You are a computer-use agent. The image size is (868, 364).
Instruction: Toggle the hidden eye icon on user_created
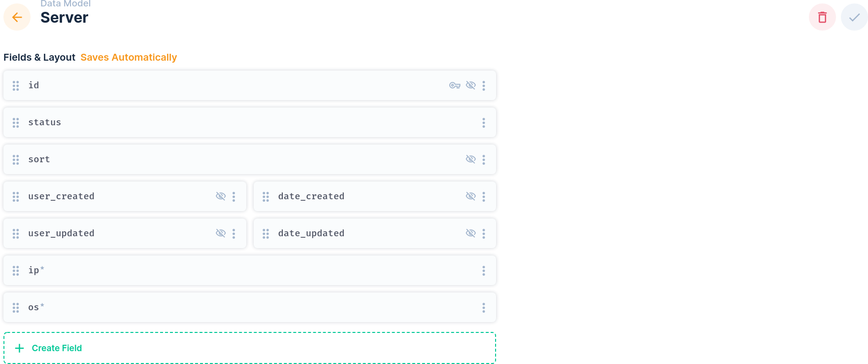tap(221, 196)
